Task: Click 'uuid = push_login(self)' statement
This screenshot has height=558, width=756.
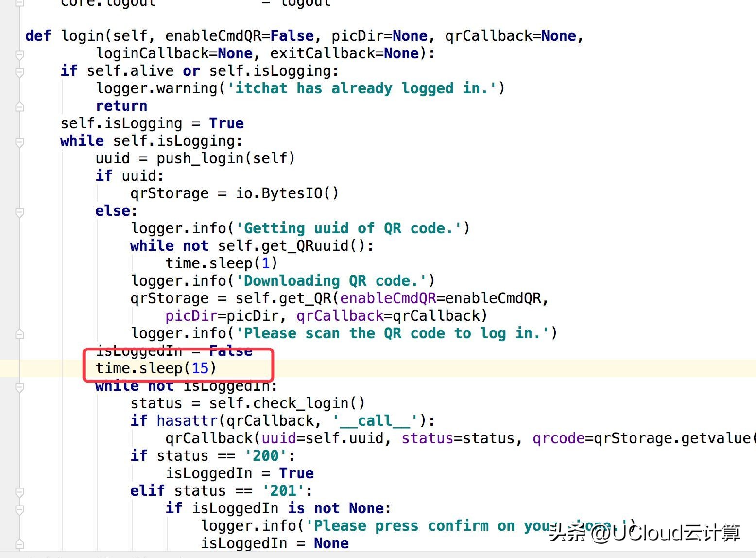Action: coord(195,158)
